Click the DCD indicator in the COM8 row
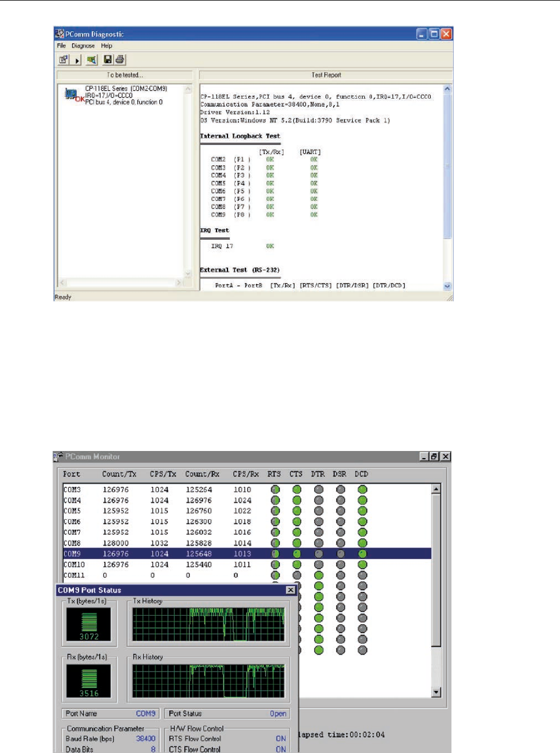Image resolution: width=560 pixels, height=753 pixels. [363, 543]
